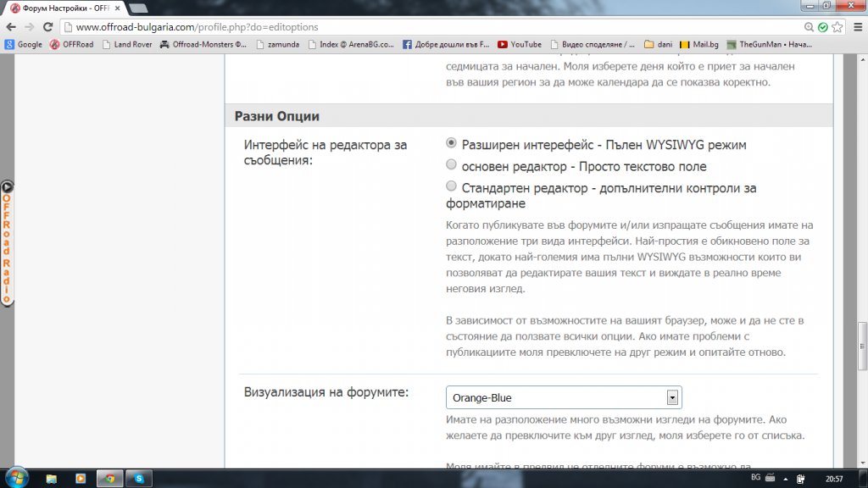Open the media player taskbar icon
The width and height of the screenshot is (868, 488).
tap(81, 479)
